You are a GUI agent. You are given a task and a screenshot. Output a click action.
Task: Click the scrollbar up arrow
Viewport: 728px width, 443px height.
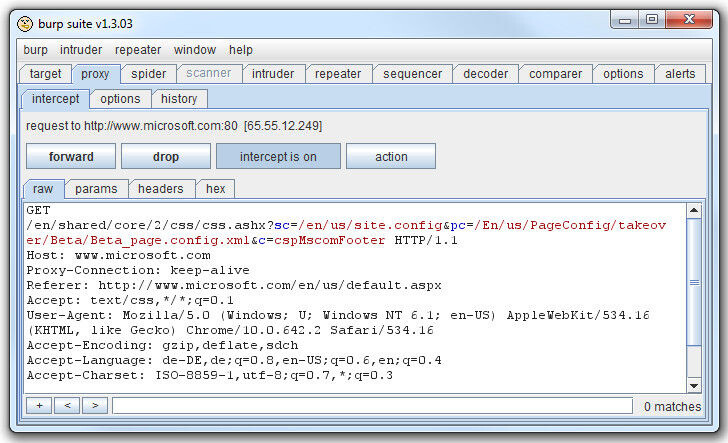pos(694,211)
